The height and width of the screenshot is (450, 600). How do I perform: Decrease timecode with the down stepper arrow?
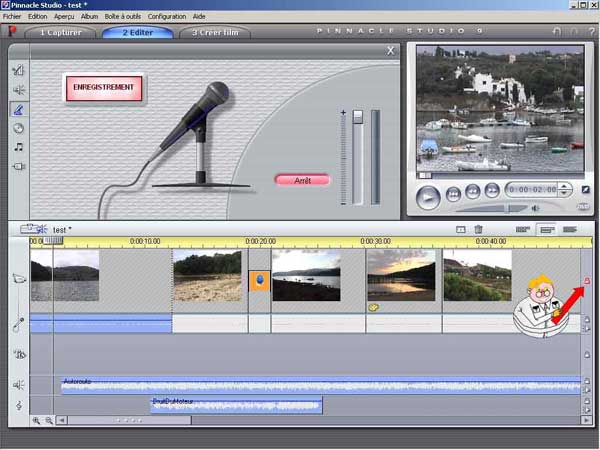point(564,193)
